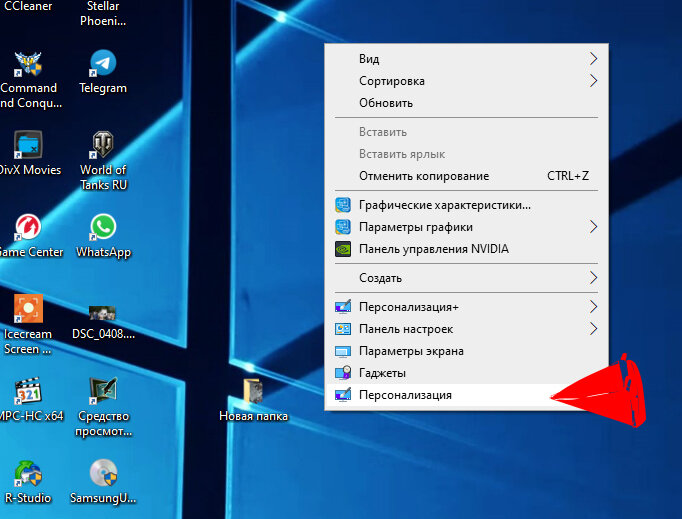Click the icon beside Персонализация+

coord(343,307)
